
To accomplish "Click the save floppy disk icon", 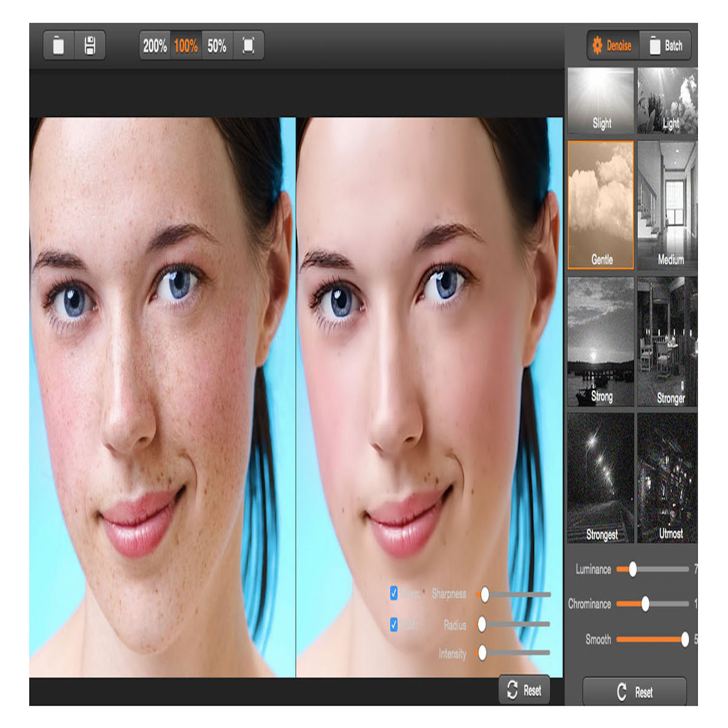I will click(x=90, y=45).
